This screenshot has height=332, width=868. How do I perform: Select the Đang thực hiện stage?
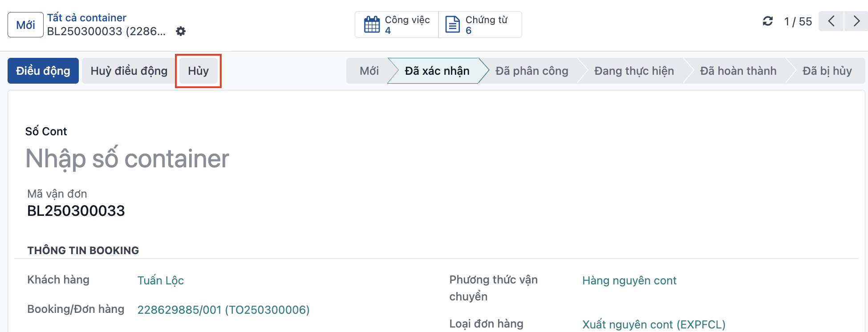coord(634,71)
